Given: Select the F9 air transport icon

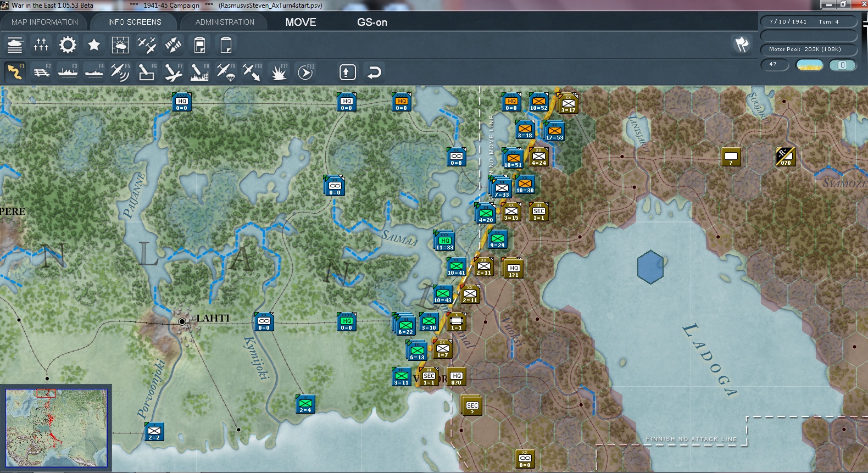Looking at the screenshot, I should 226,72.
